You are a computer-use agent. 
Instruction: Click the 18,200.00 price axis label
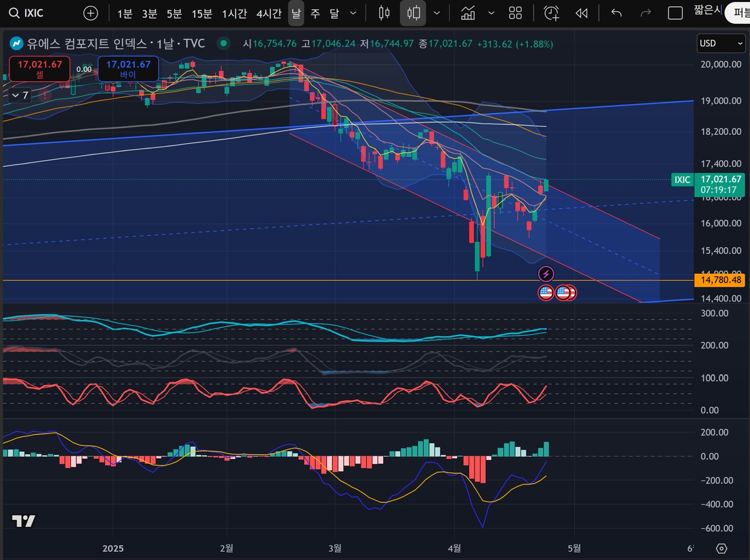(x=720, y=132)
